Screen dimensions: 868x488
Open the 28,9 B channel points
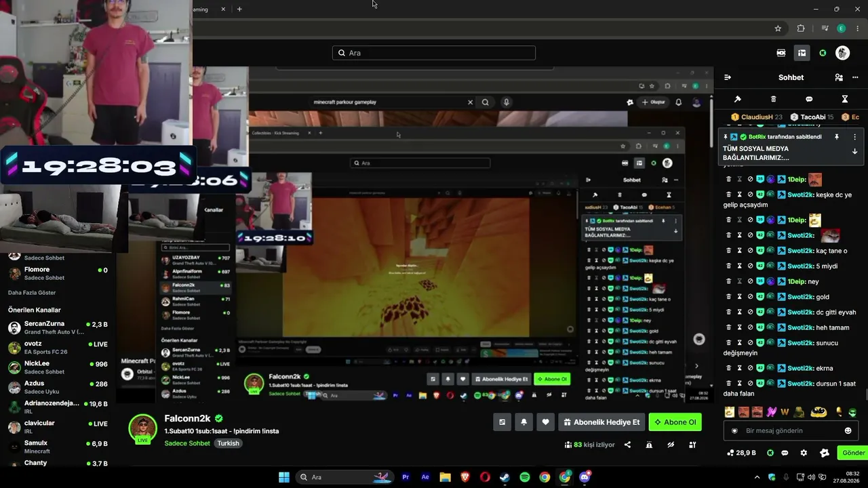(x=741, y=453)
